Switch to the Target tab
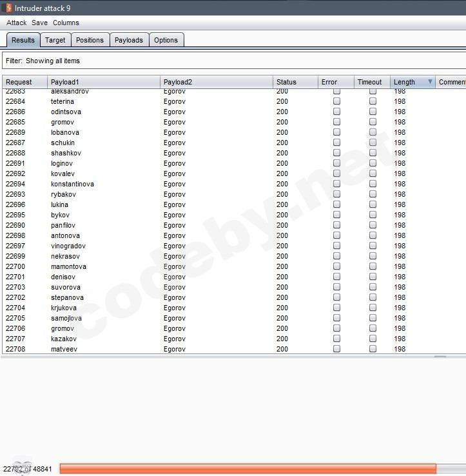 coord(55,40)
